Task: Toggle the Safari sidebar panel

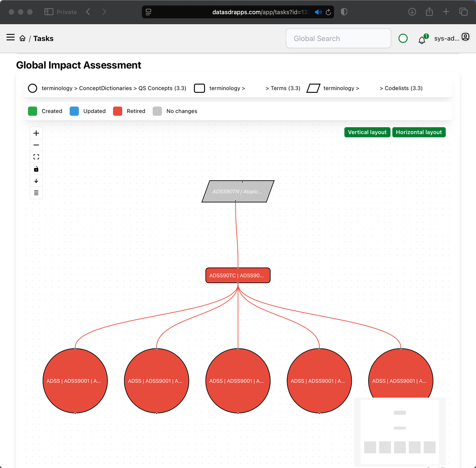Action: (49, 12)
